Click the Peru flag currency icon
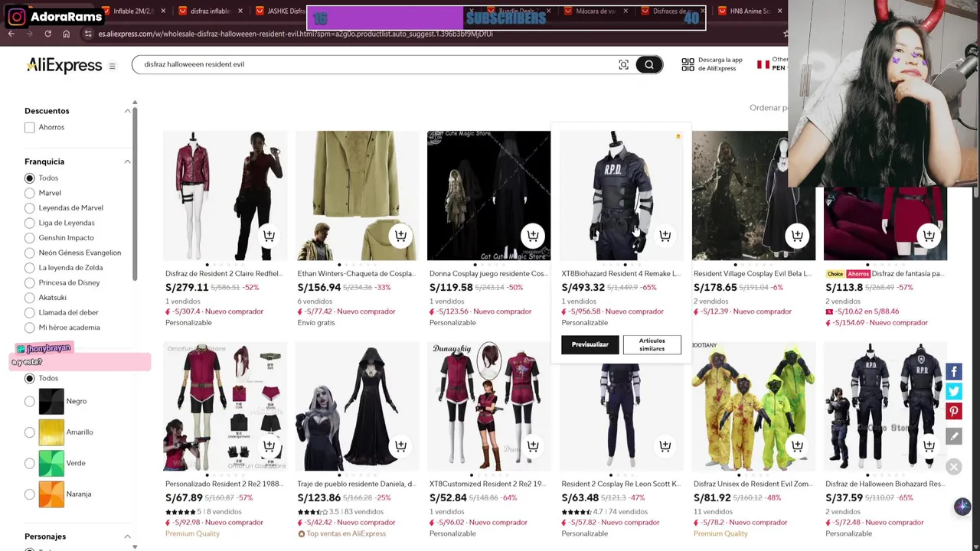980x551 pixels. coord(763,65)
